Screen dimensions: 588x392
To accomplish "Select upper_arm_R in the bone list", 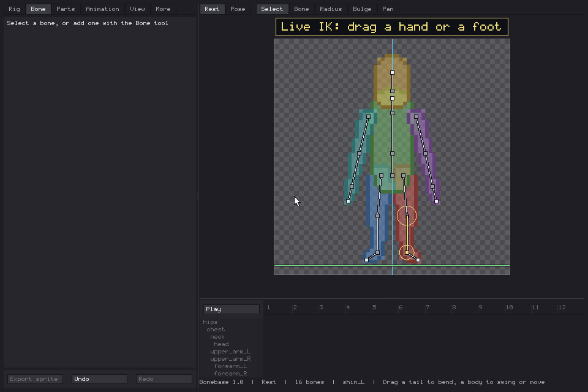I will (x=230, y=358).
